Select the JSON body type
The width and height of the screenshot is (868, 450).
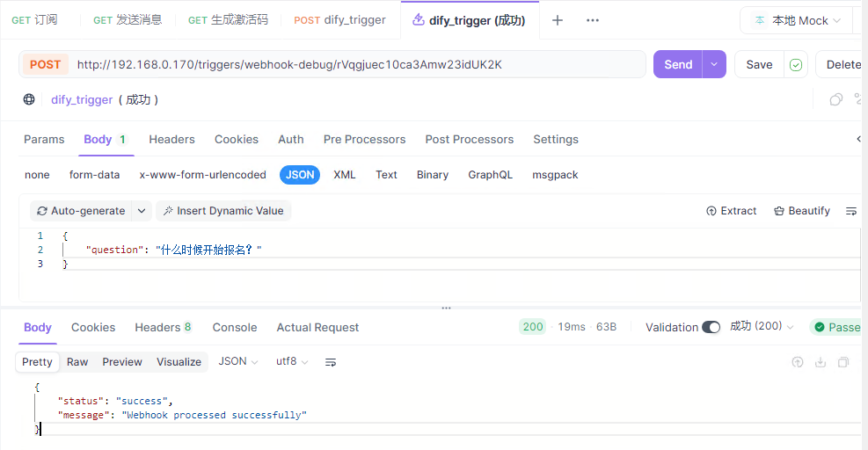[300, 175]
